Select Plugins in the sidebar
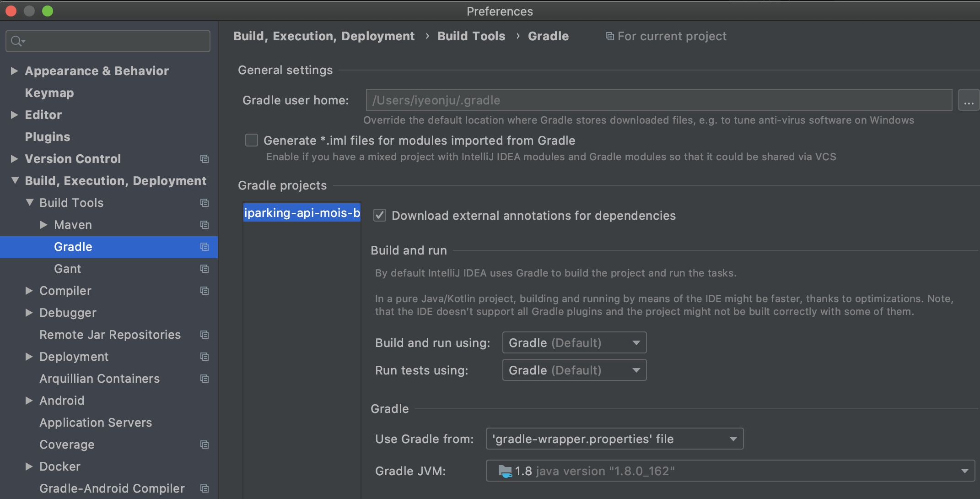Viewport: 980px width, 499px height. [x=48, y=136]
